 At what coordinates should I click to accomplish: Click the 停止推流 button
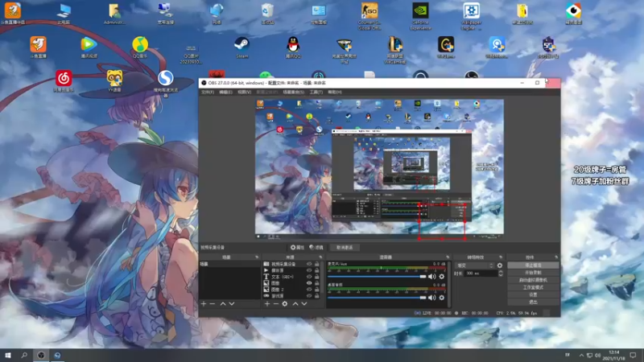[x=533, y=265]
